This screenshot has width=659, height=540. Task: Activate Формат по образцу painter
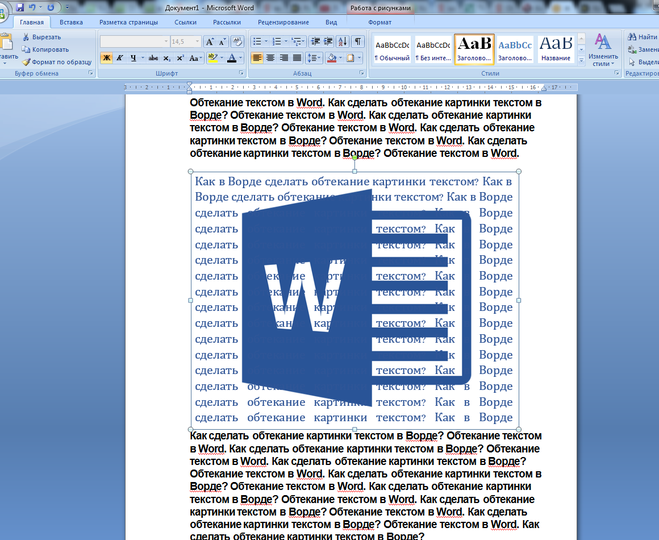pyautogui.click(x=57, y=62)
